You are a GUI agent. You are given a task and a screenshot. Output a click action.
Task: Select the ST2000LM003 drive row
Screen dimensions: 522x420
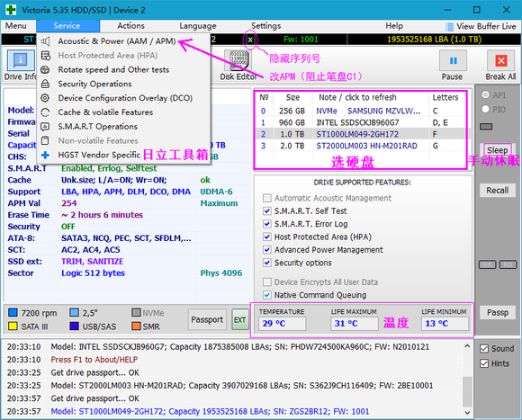point(361,146)
